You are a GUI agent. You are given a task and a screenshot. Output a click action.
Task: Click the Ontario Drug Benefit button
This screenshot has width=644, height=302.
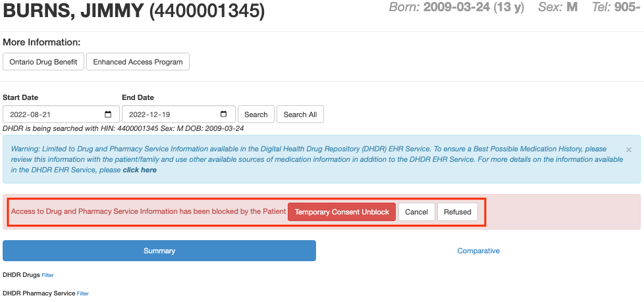click(43, 62)
